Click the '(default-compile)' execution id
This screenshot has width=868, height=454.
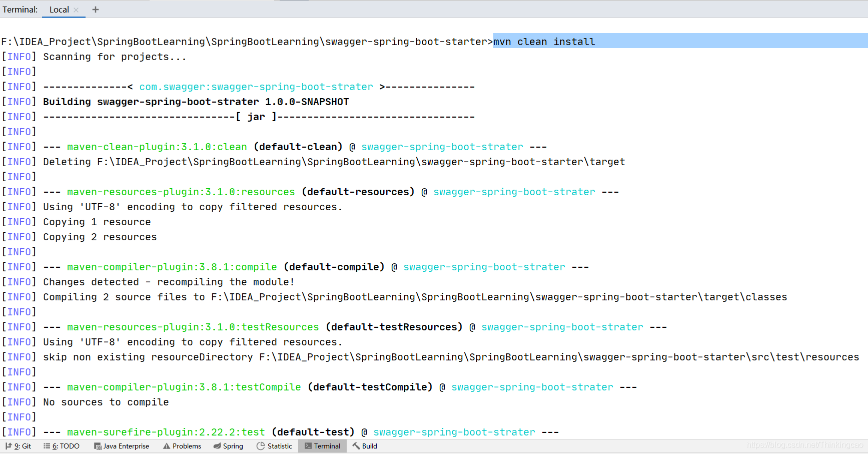pyautogui.click(x=334, y=267)
